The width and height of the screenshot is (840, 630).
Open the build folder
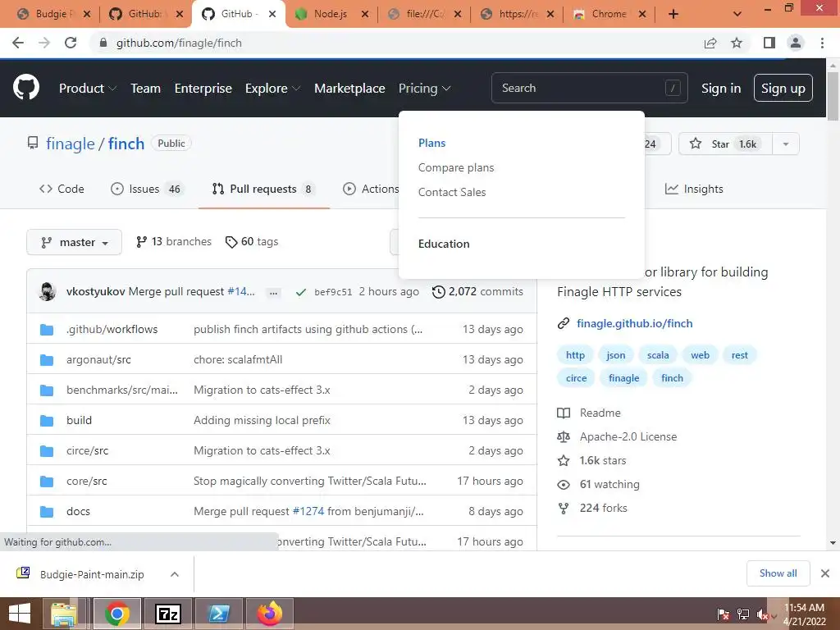(x=80, y=421)
